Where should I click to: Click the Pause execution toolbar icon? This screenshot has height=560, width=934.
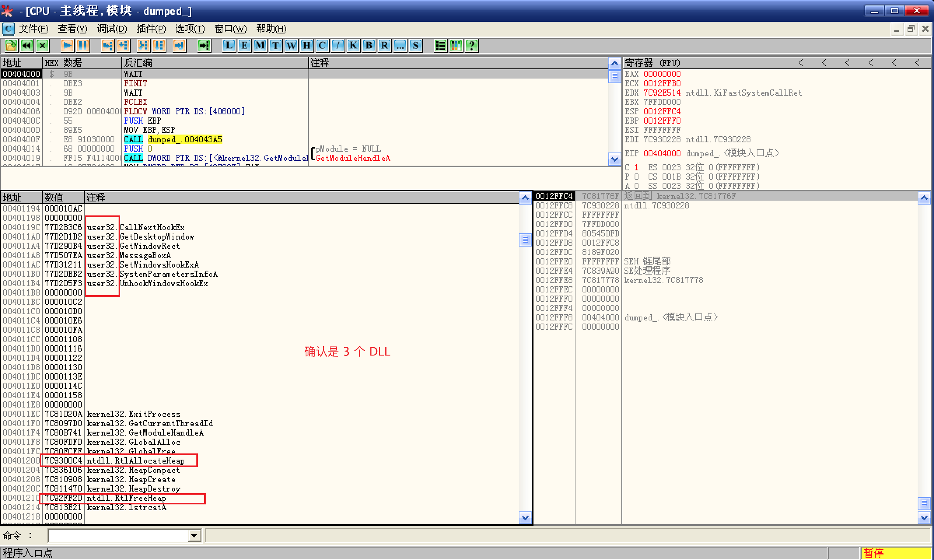(x=83, y=46)
